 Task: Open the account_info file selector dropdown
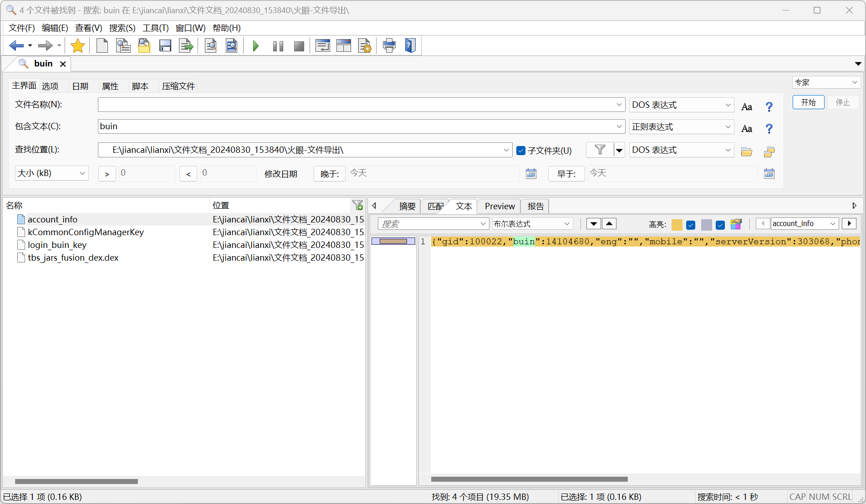832,224
